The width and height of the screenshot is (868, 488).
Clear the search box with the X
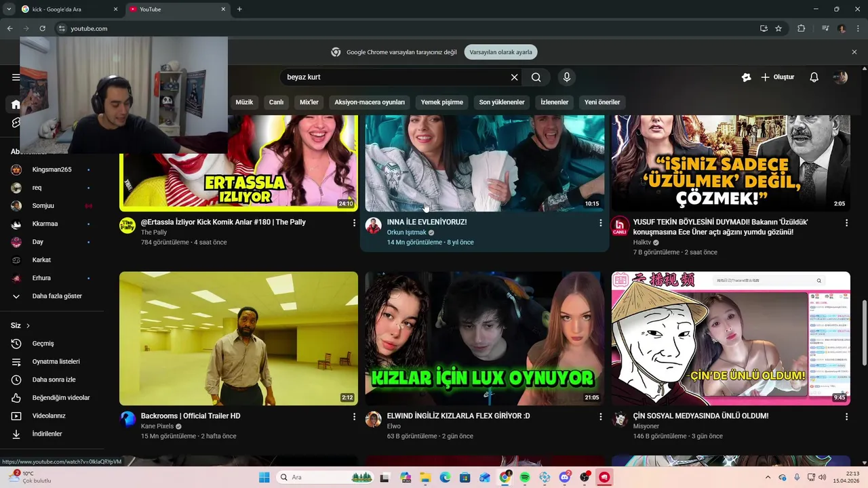(514, 77)
